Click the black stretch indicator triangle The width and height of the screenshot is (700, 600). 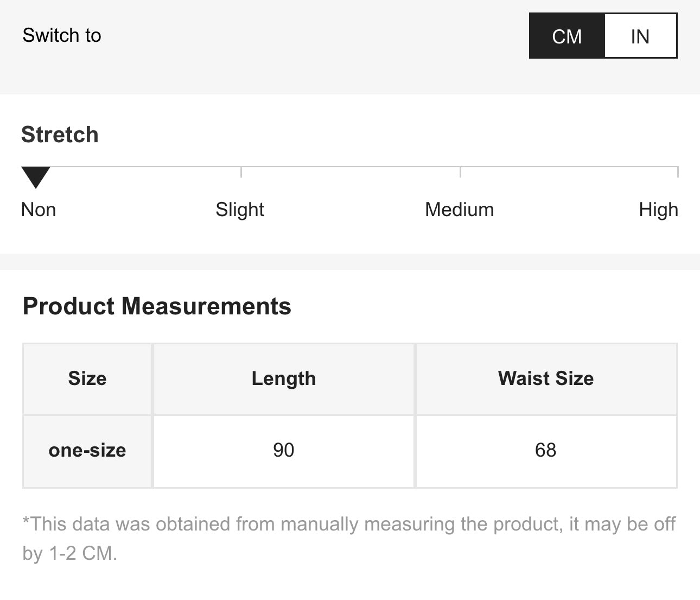click(x=36, y=176)
